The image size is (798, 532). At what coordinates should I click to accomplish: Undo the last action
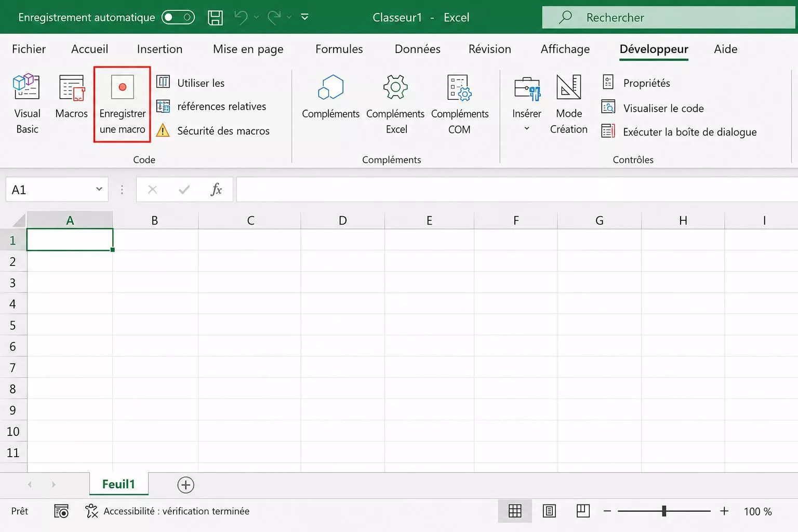pos(241,17)
